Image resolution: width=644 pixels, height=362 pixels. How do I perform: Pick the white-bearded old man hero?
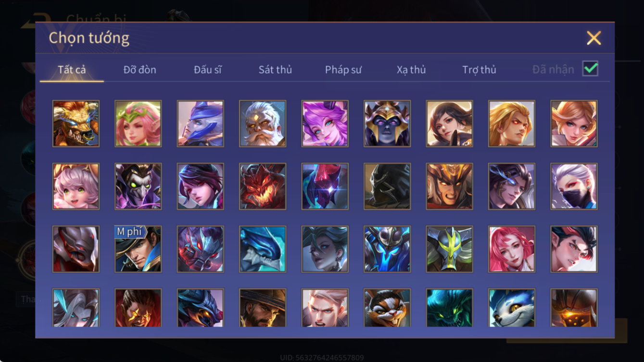pos(263,124)
